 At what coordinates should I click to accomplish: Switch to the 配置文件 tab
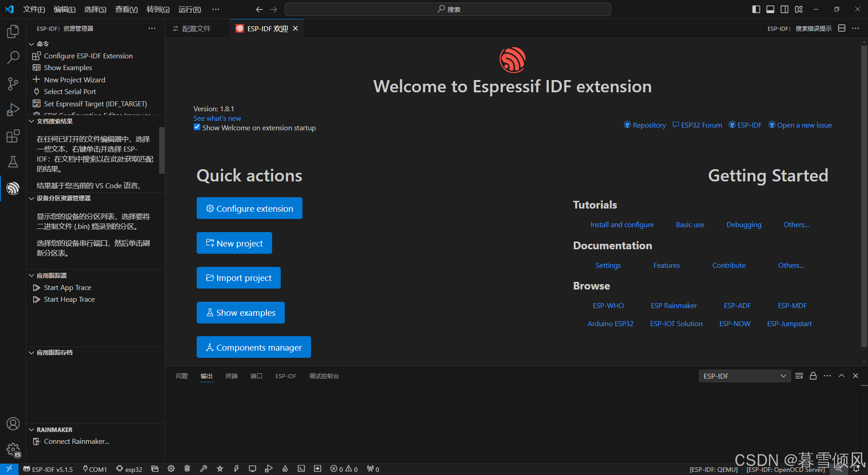[x=197, y=28]
